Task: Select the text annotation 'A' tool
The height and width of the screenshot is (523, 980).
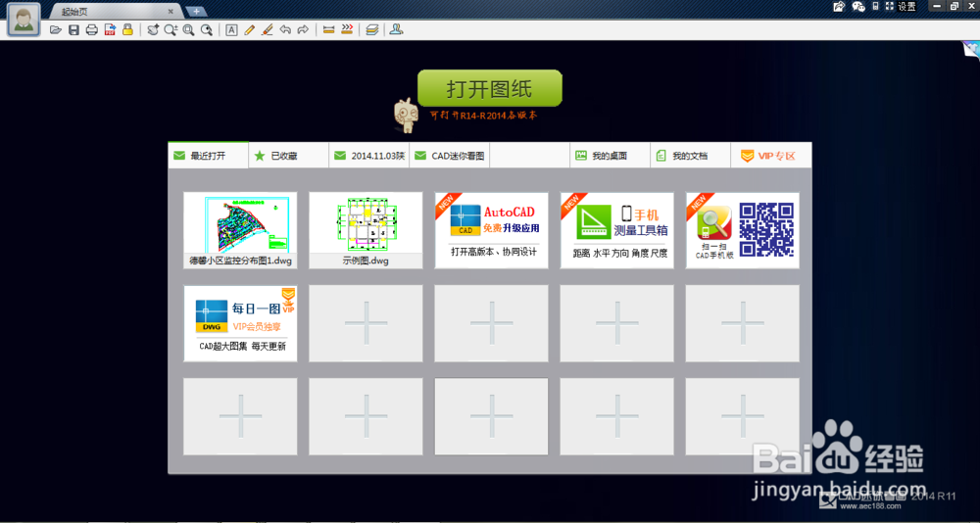Action: [231, 29]
